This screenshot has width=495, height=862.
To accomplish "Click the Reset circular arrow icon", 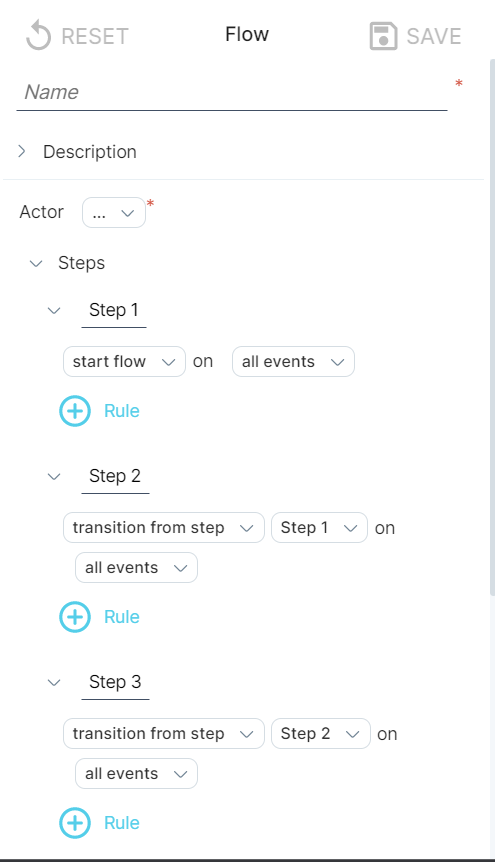I will tap(38, 36).
